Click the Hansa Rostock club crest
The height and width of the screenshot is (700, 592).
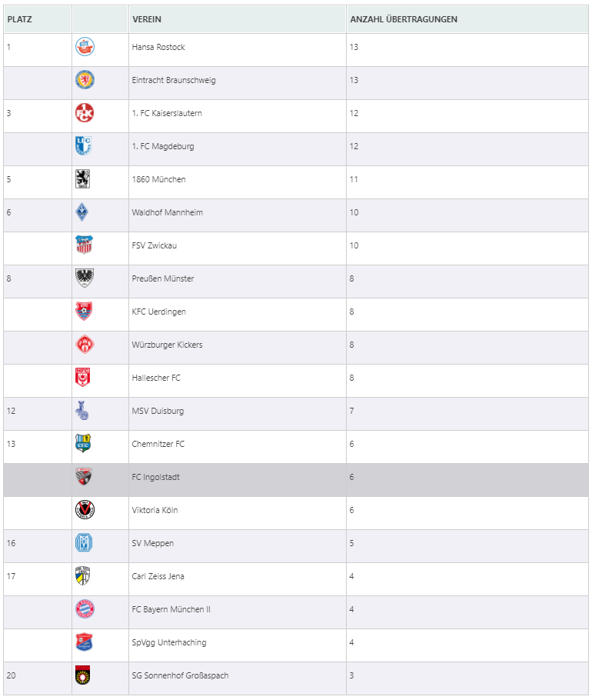[x=85, y=47]
